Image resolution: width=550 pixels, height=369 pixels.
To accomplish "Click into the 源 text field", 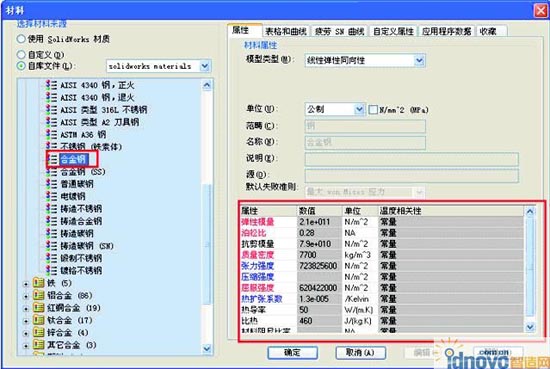I will pyautogui.click(x=411, y=175).
